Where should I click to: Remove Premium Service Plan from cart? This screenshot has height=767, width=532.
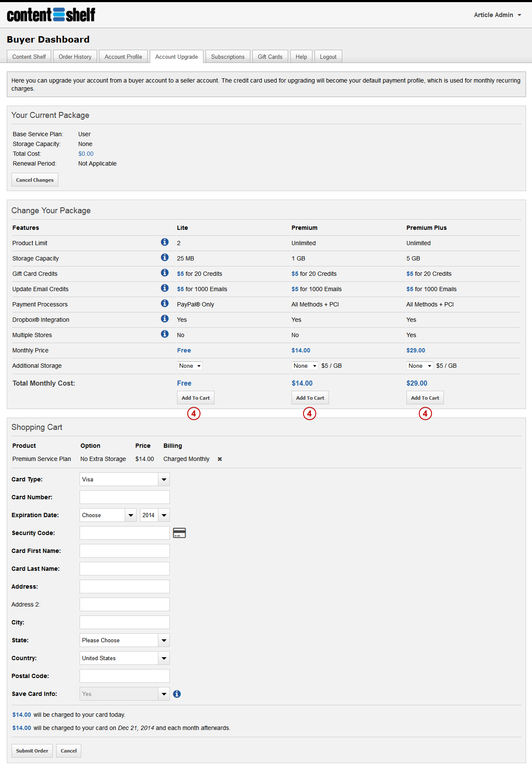coord(220,459)
